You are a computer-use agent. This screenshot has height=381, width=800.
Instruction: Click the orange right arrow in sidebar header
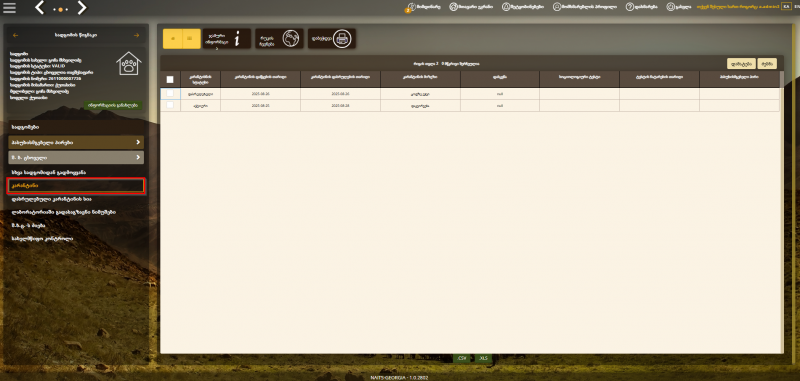[x=136, y=35]
